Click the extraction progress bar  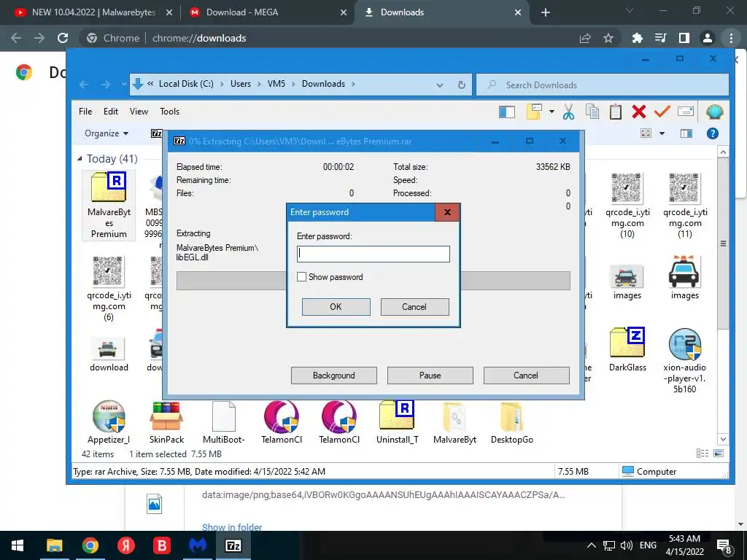pyautogui.click(x=373, y=281)
